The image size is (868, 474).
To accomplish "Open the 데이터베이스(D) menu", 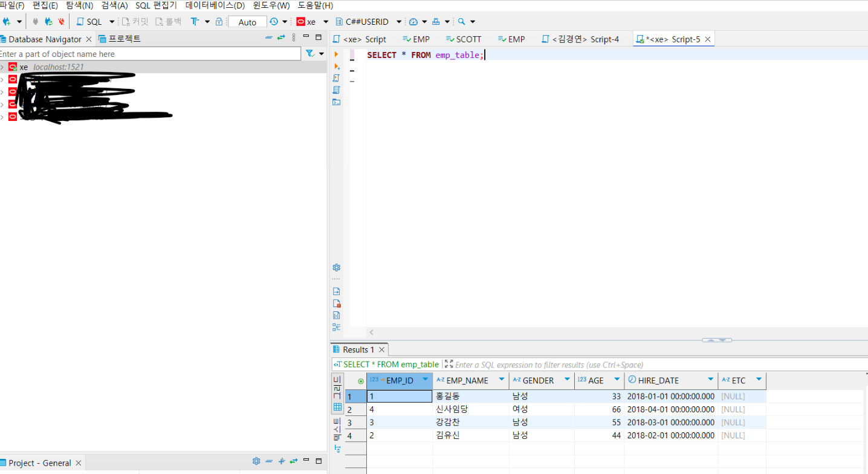I will [x=215, y=5].
